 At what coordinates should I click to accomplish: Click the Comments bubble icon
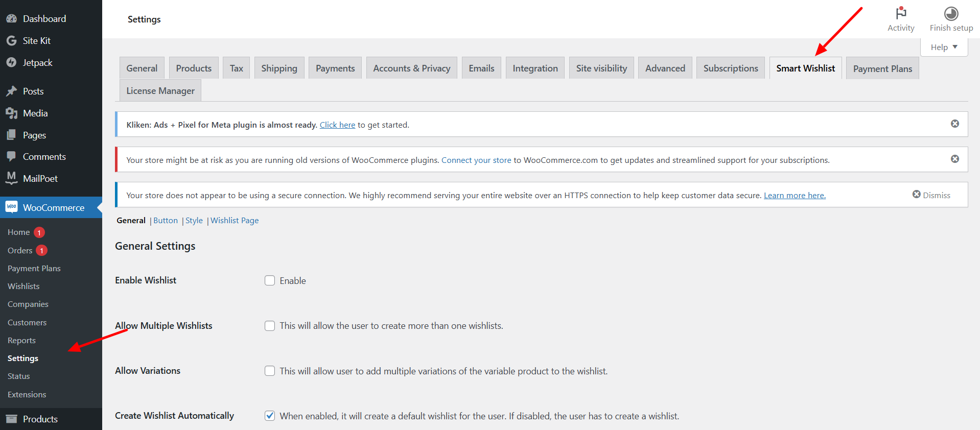[11, 157]
